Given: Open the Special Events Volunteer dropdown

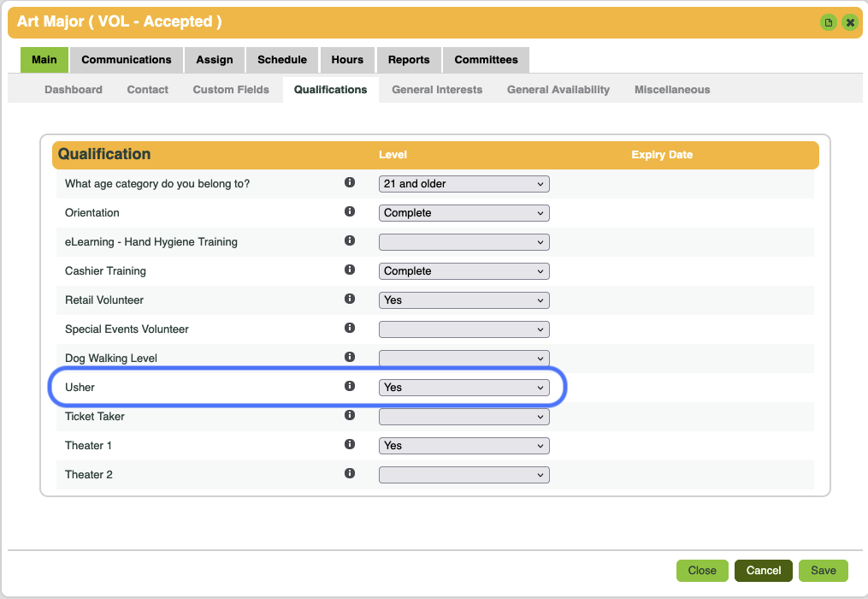Looking at the screenshot, I should pos(464,329).
